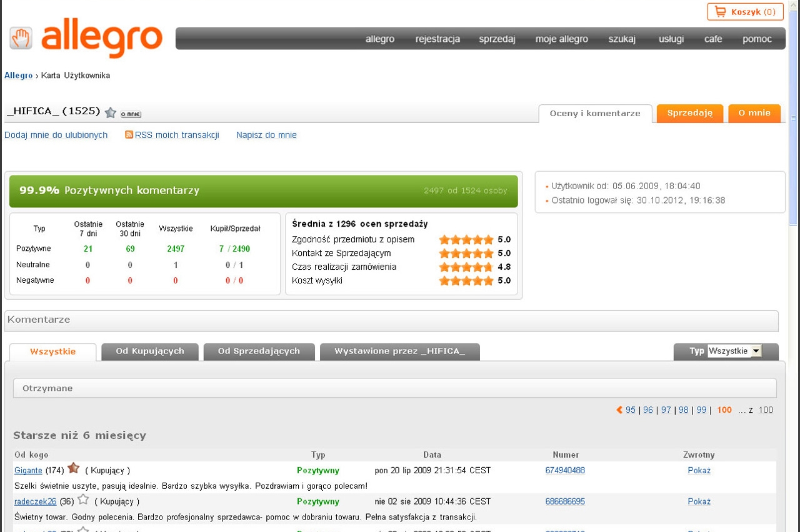Click the brown star beside Gigante
The height and width of the screenshot is (532, 800).
tap(73, 468)
